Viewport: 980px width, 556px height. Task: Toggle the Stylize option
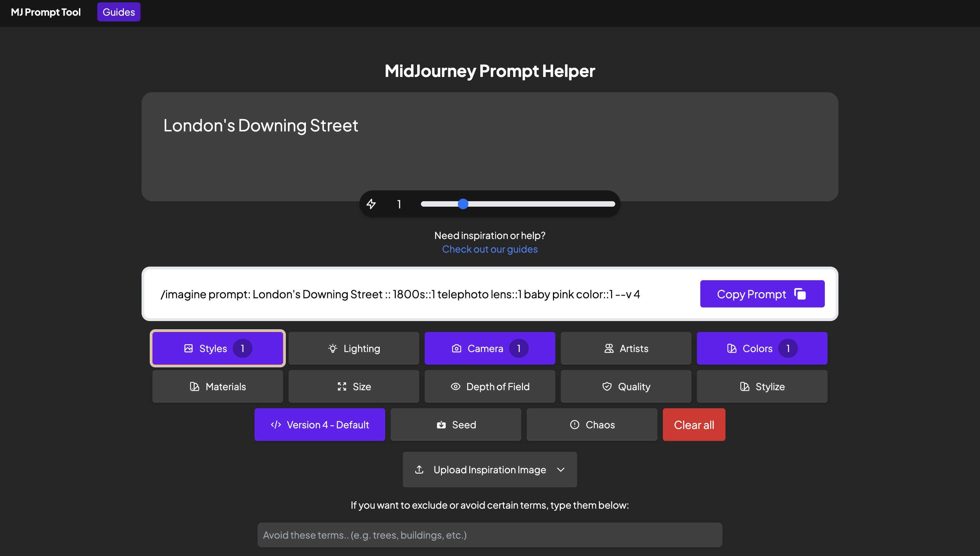(762, 386)
